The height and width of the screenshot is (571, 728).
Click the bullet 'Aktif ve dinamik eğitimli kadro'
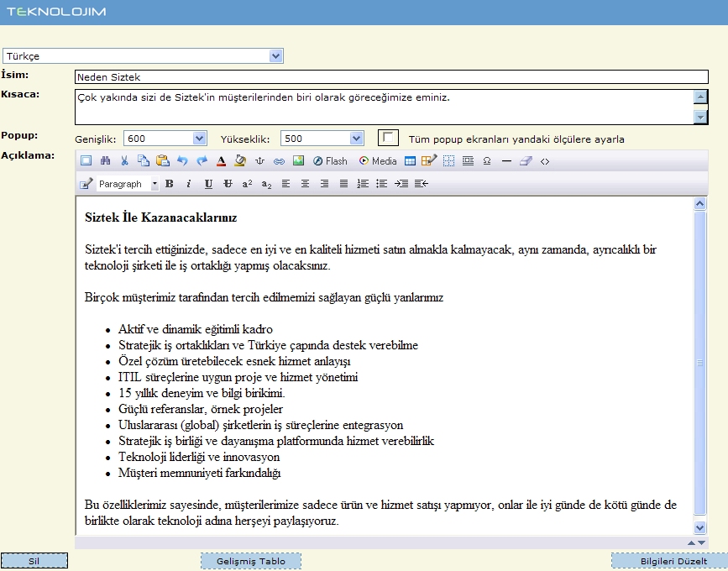point(195,329)
